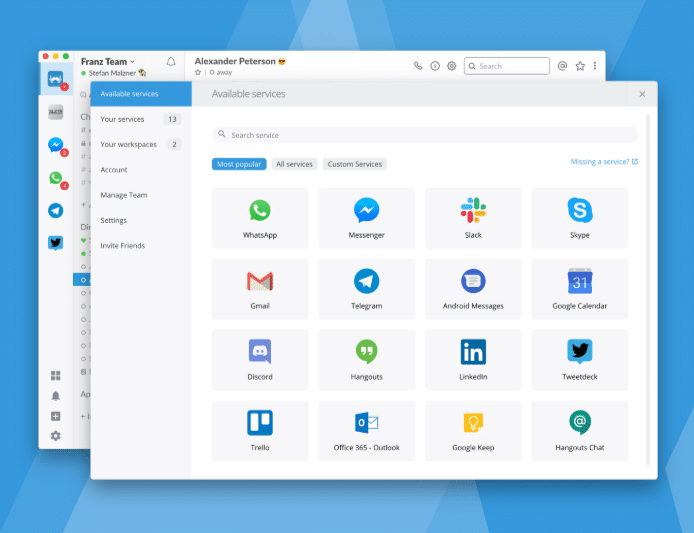Switch to Telegram in Franz sidebar
Viewport: 694px width, 533px height.
56,211
